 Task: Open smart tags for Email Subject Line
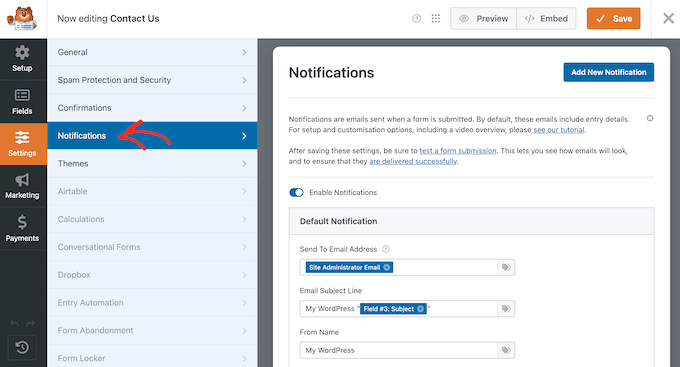pos(506,309)
